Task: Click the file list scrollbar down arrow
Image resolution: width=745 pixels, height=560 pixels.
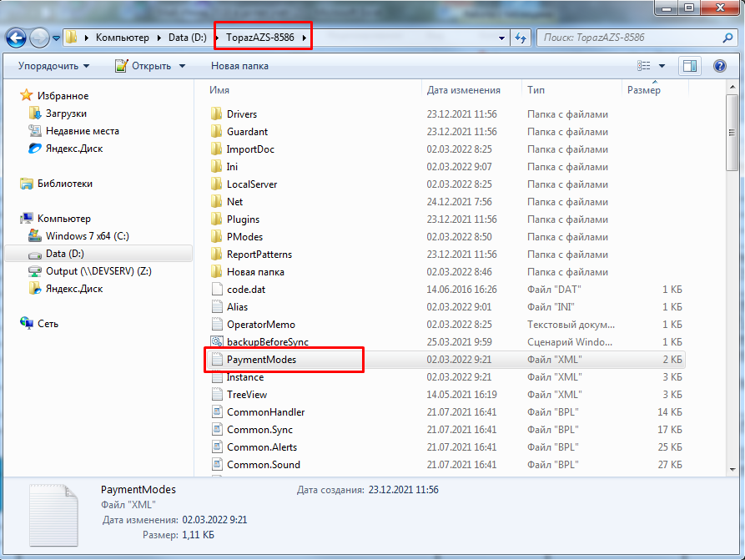Action: click(x=732, y=469)
